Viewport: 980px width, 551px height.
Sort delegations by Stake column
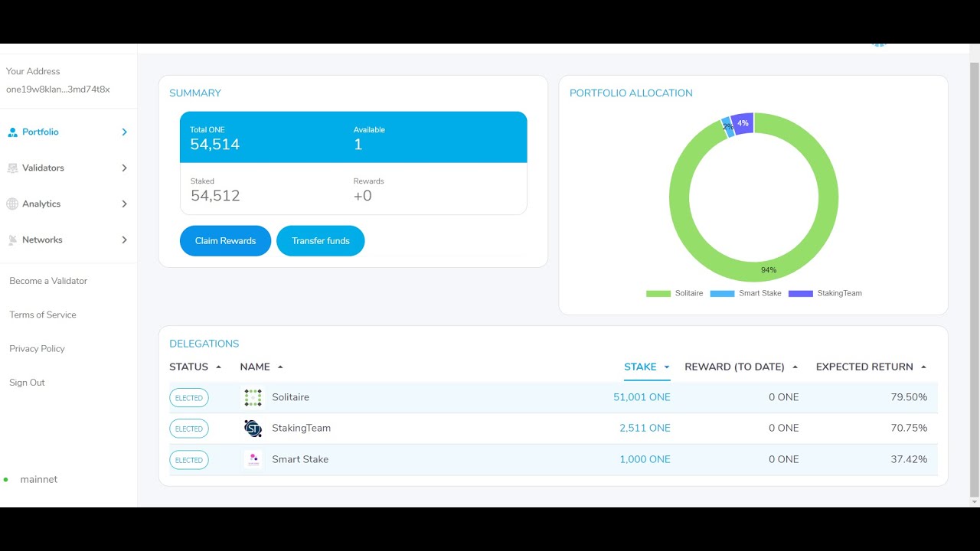click(647, 367)
